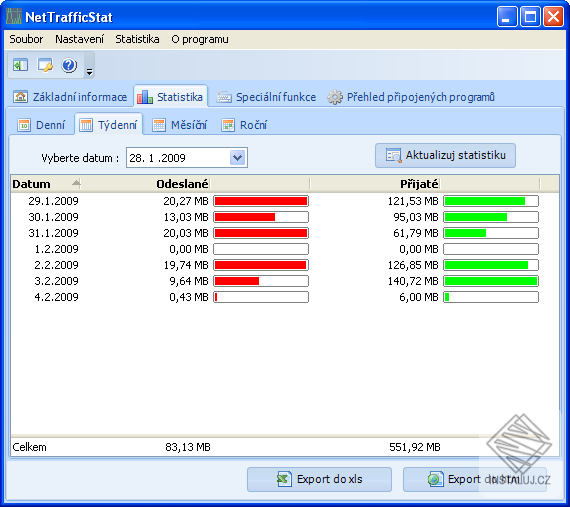Click the Export do xls button
The image size is (570, 507).
(x=319, y=479)
